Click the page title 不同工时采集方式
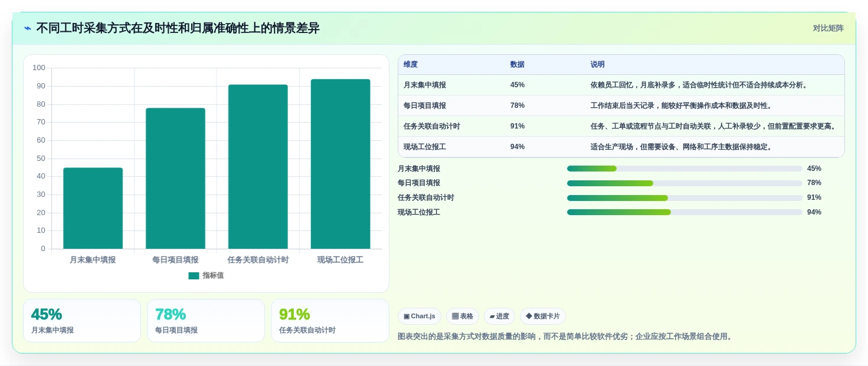This screenshot has height=366, width=868. (178, 28)
